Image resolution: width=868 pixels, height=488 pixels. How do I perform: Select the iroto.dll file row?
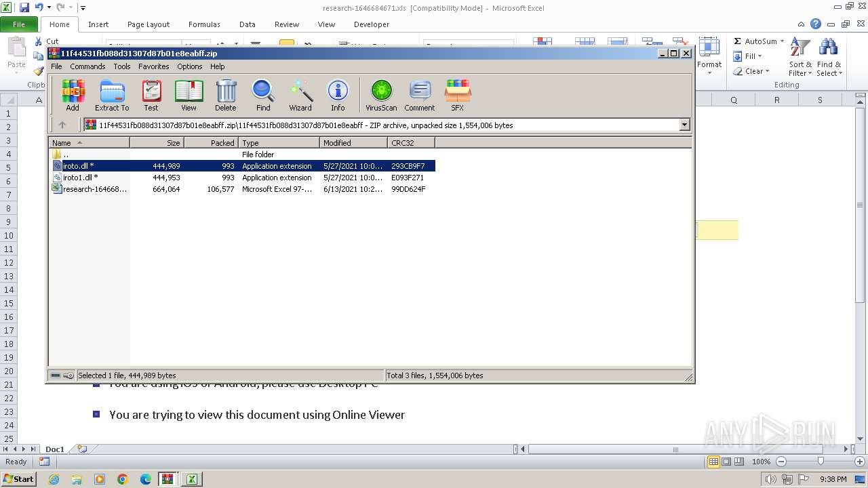[x=243, y=166]
